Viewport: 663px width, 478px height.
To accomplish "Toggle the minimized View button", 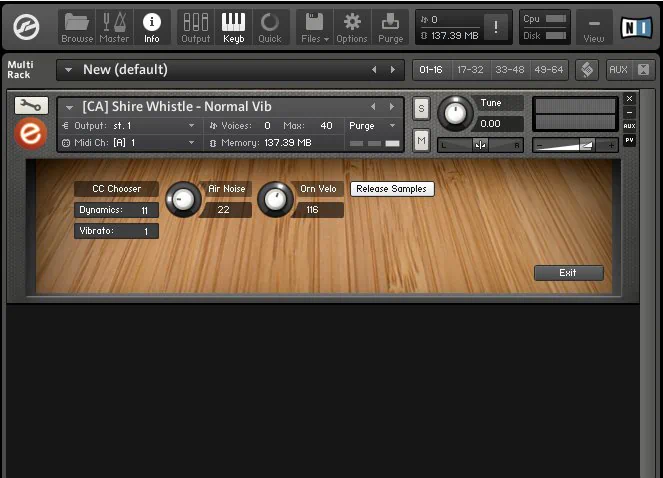I will pyautogui.click(x=594, y=27).
